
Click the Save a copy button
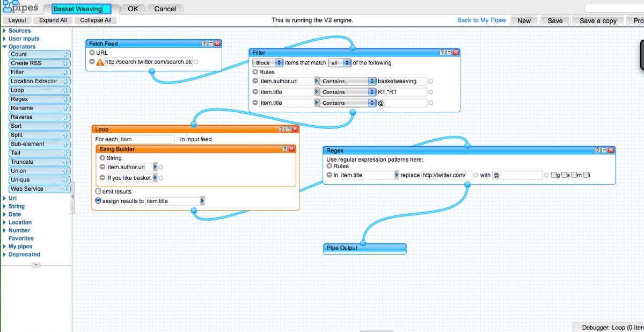point(598,20)
